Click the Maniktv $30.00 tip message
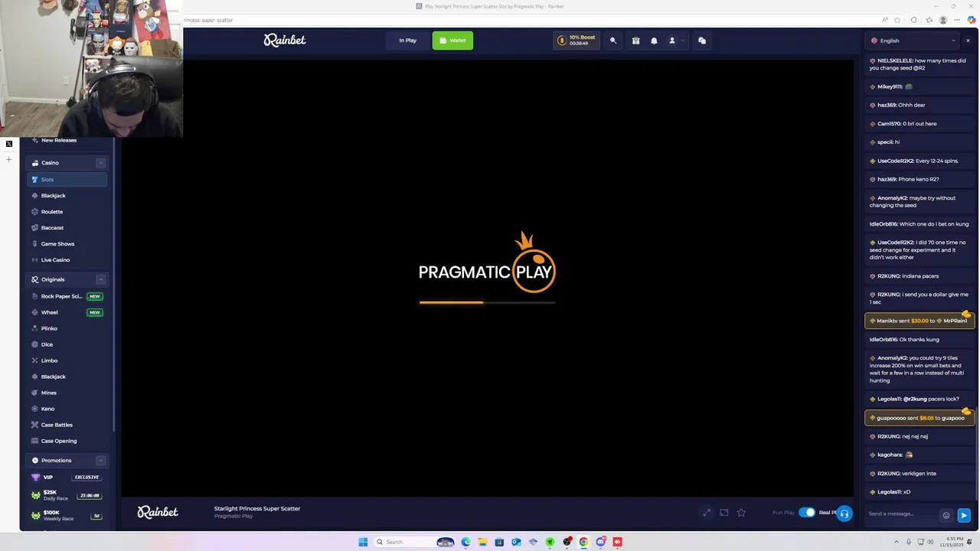 pos(919,321)
